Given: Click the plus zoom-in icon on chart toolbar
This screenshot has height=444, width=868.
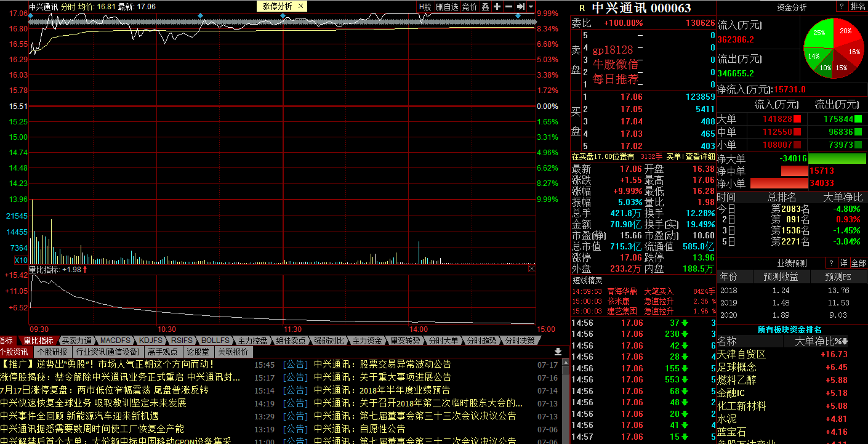Looking at the screenshot, I should pyautogui.click(x=497, y=6).
